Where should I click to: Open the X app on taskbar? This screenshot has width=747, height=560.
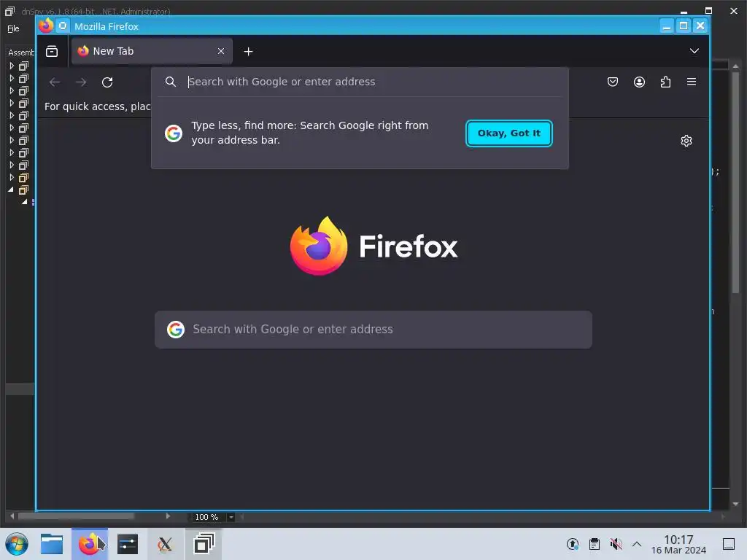tap(165, 544)
